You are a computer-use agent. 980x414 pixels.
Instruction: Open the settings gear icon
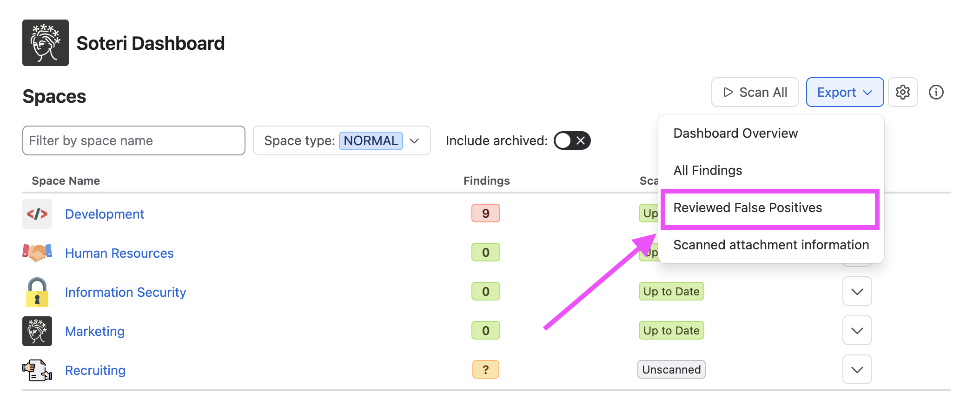click(902, 92)
